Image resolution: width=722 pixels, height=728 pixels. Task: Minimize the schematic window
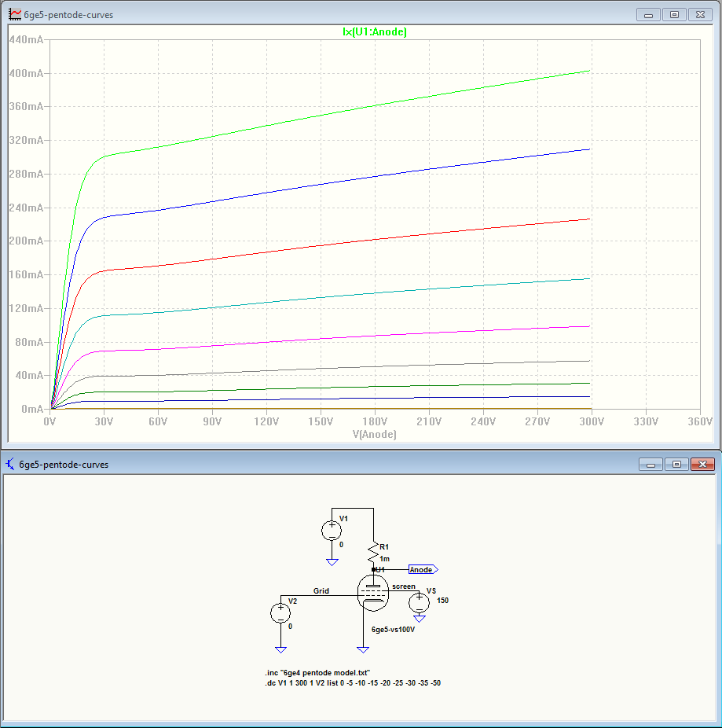(x=651, y=465)
